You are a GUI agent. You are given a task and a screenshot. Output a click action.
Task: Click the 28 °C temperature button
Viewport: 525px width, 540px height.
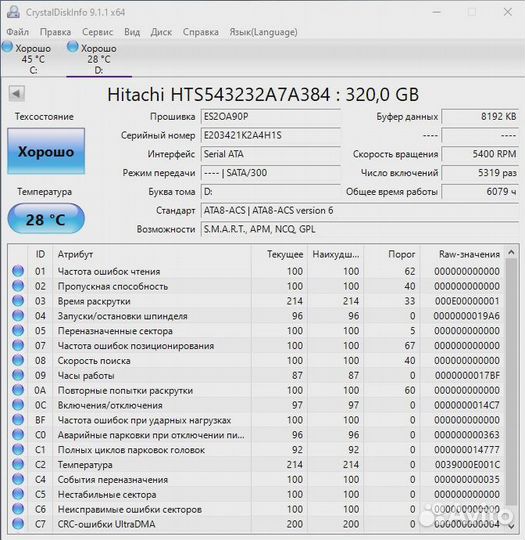(x=46, y=219)
